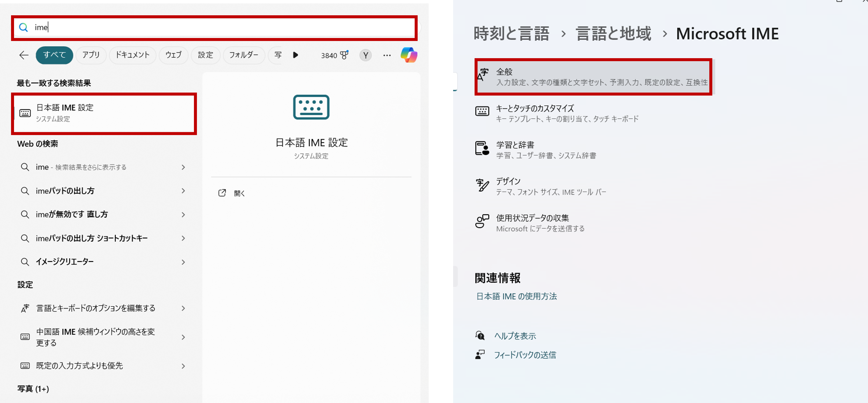Image resolution: width=868 pixels, height=403 pixels.
Task: Click the フィードバックの送信 person icon
Action: click(x=480, y=354)
